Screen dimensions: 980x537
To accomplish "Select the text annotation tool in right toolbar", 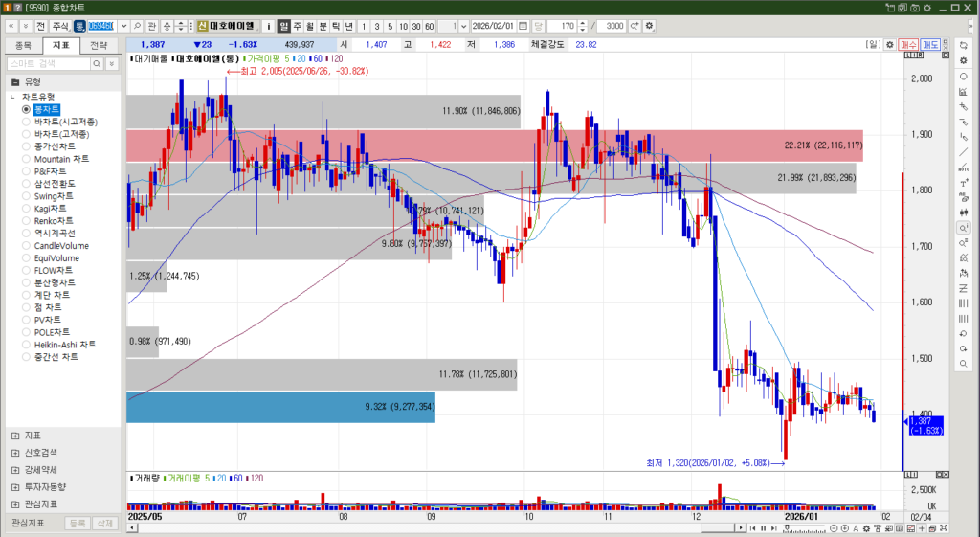I will pos(963,183).
